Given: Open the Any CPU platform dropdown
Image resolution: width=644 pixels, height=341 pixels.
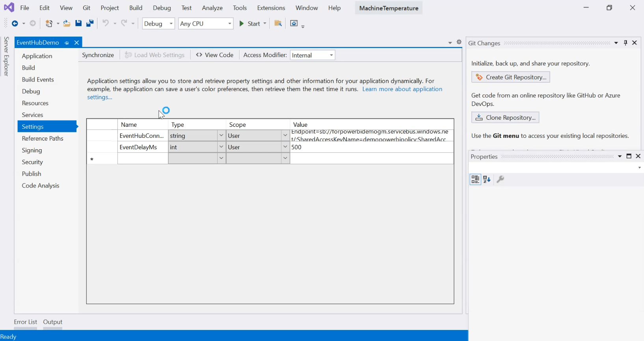Looking at the screenshot, I should coord(206,24).
